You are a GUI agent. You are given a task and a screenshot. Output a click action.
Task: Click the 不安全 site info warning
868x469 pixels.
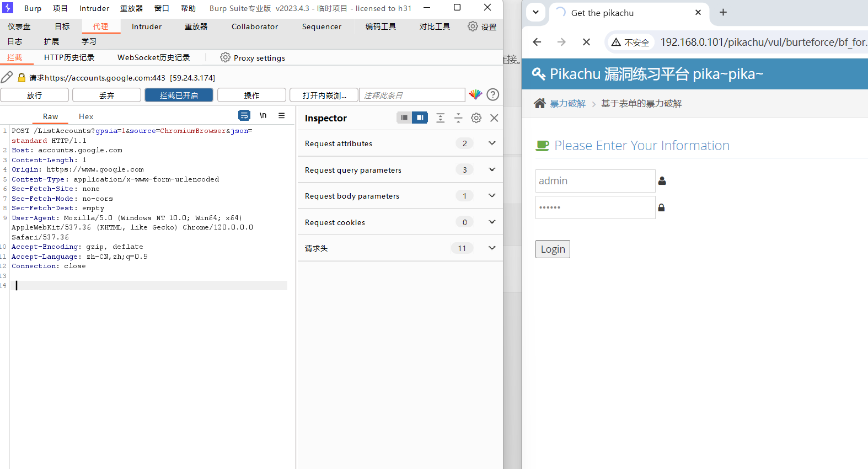pos(630,42)
